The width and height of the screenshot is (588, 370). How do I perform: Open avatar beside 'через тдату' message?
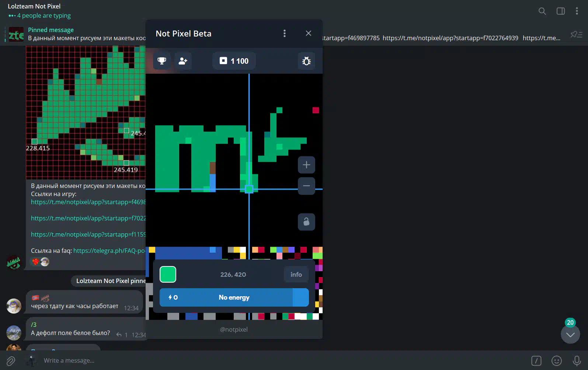[x=14, y=306]
